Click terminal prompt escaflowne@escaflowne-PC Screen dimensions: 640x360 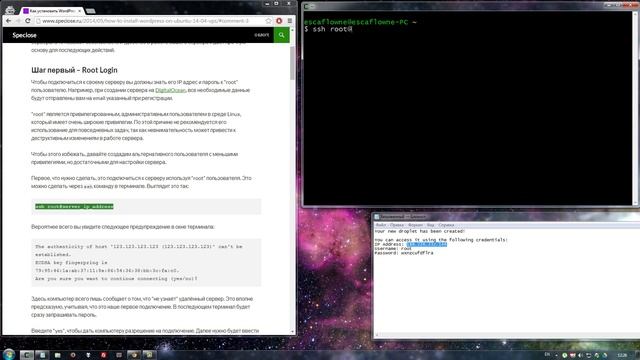[356, 22]
